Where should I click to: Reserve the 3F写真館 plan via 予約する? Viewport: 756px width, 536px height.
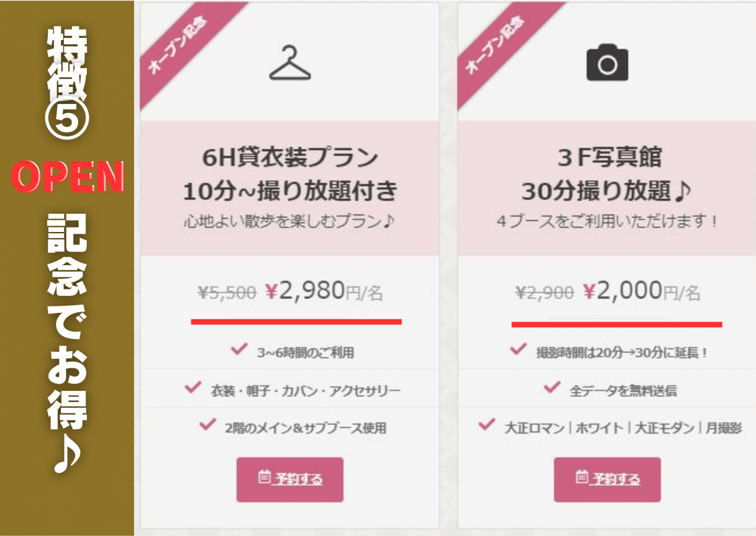tap(607, 479)
